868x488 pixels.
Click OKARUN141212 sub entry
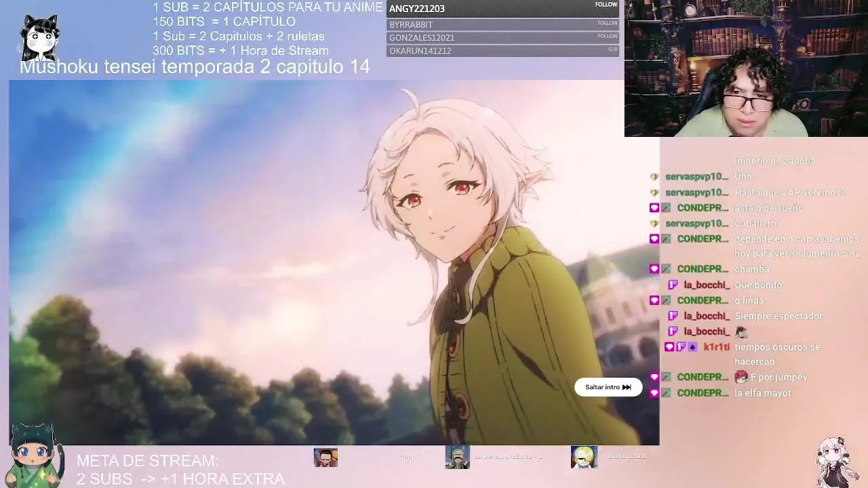coord(502,51)
